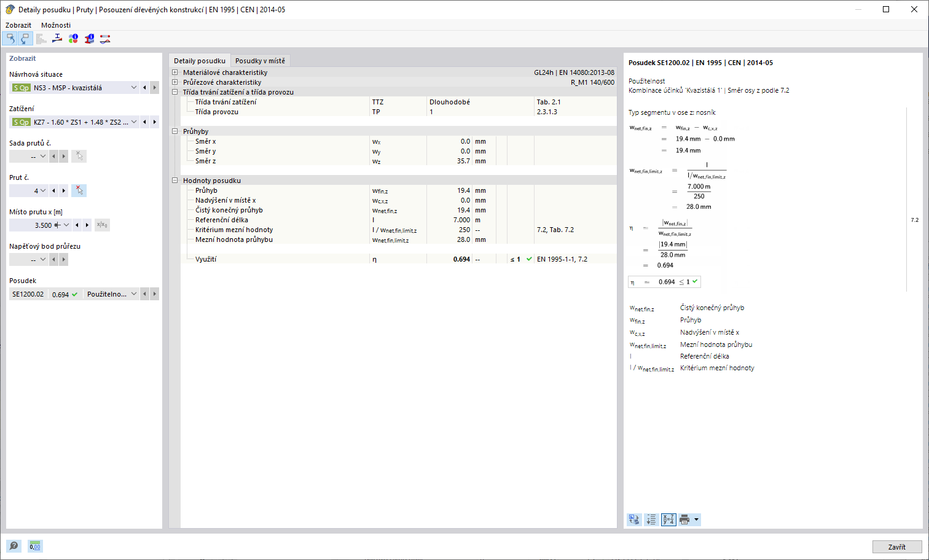Open the Napěťový bod průřezu dropdown
This screenshot has width=929, height=560.
coord(43,260)
